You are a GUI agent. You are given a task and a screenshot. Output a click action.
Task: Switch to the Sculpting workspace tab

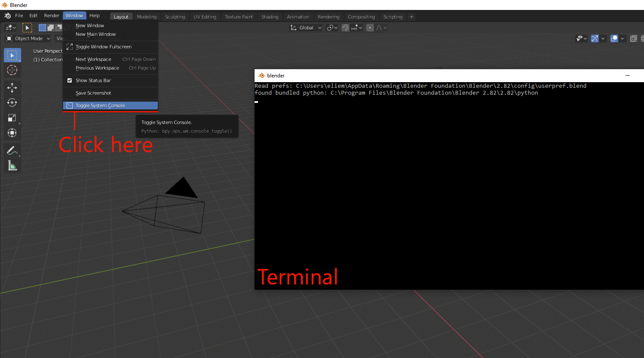tap(175, 17)
